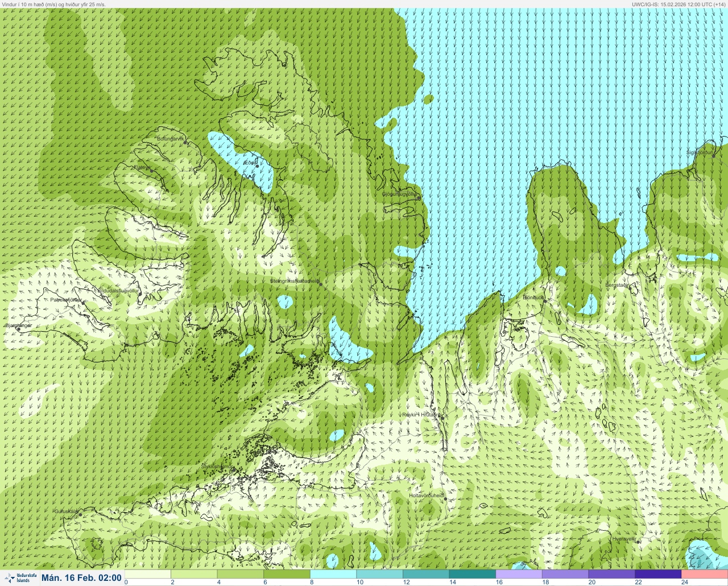This screenshot has width=728, height=586.
Task: Click the 6–8 m/s dark green legend swatch
Action: [x=287, y=574]
